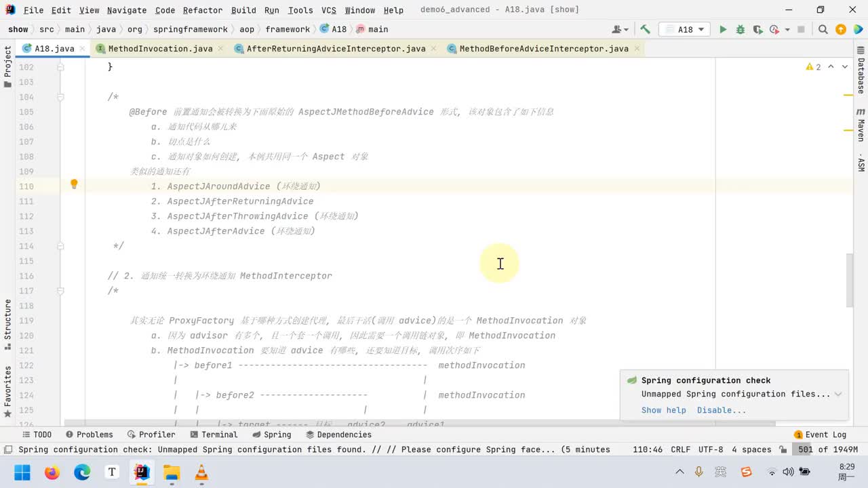This screenshot has width=868, height=488.
Task: Expand the Spring configuration check notification chevron
Action: 838,394
